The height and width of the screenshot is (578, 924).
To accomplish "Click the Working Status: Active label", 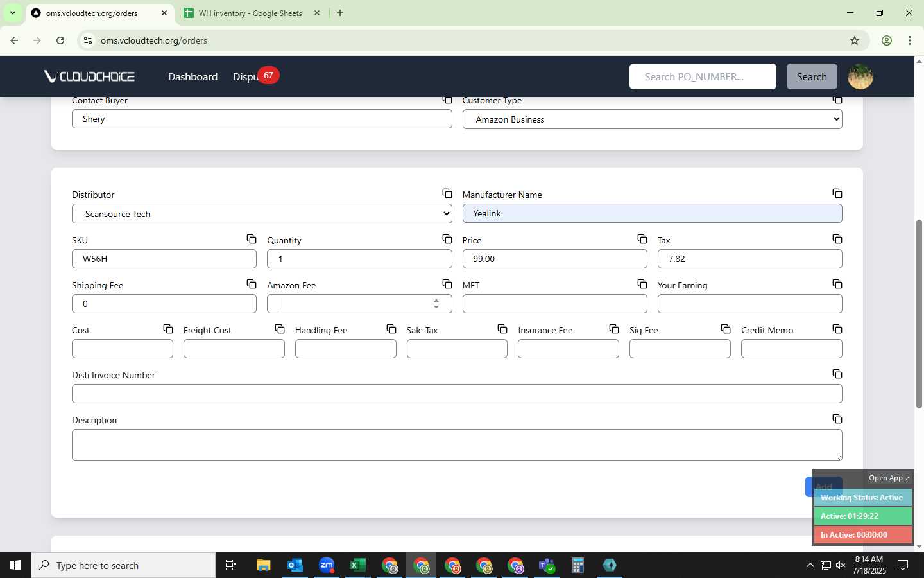I will point(862,498).
